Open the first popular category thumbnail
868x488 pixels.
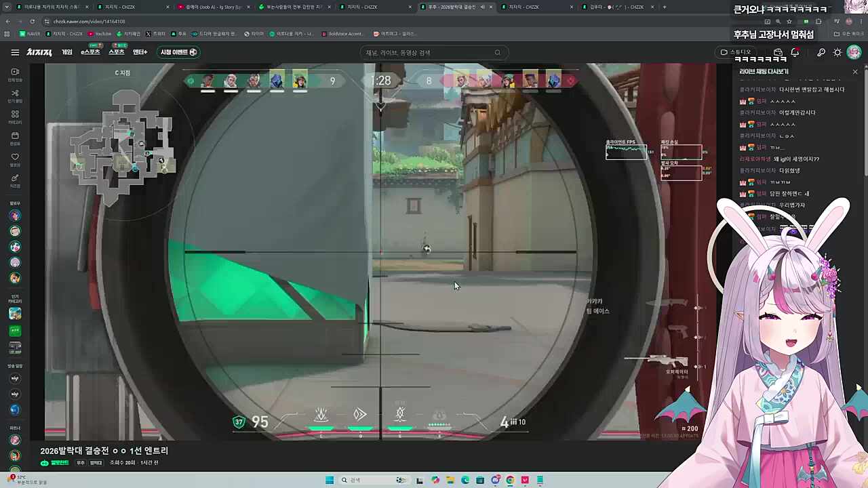[15, 313]
